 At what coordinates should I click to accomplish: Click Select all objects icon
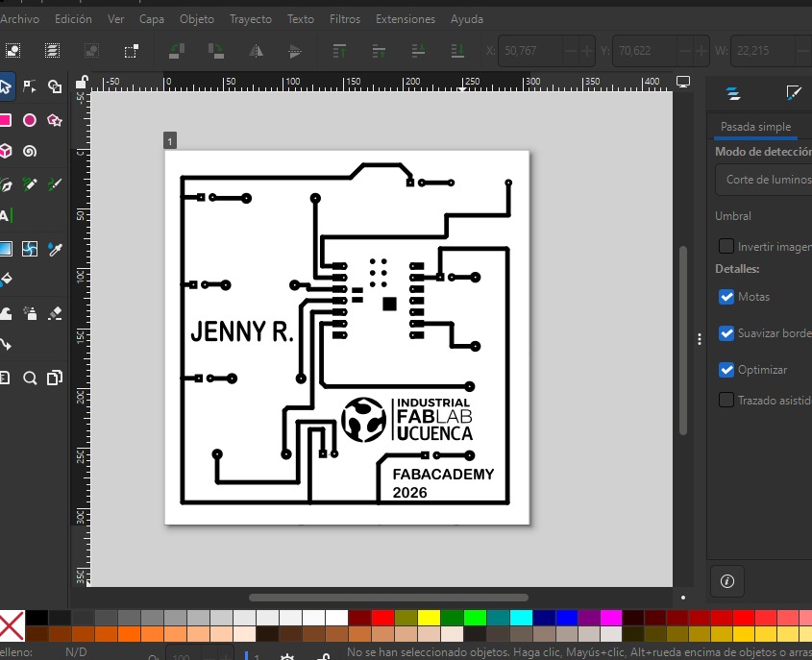[12, 50]
